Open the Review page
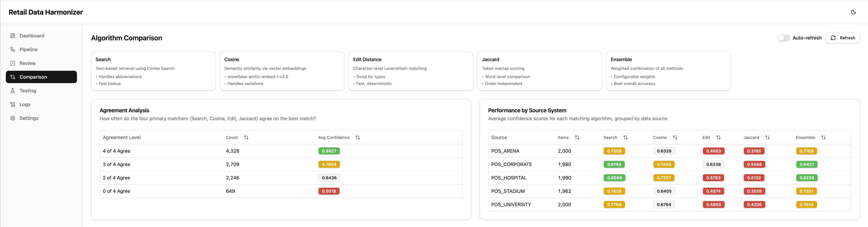This screenshot has height=227, width=868. (41, 63)
